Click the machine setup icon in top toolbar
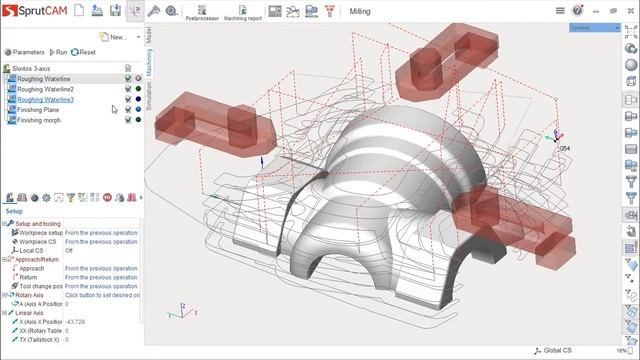 311,11
